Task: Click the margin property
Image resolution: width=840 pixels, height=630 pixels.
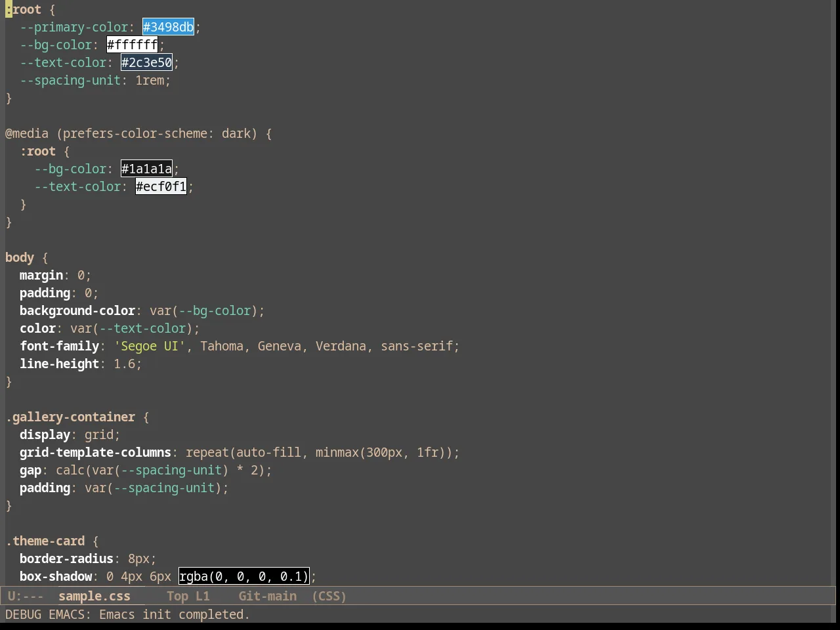Action: [41, 275]
